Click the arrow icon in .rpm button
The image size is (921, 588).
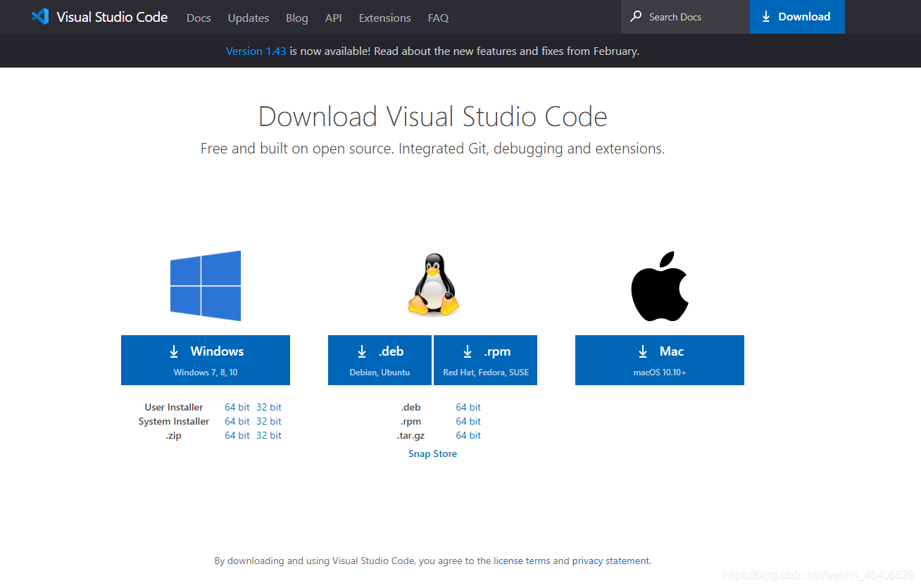point(468,351)
